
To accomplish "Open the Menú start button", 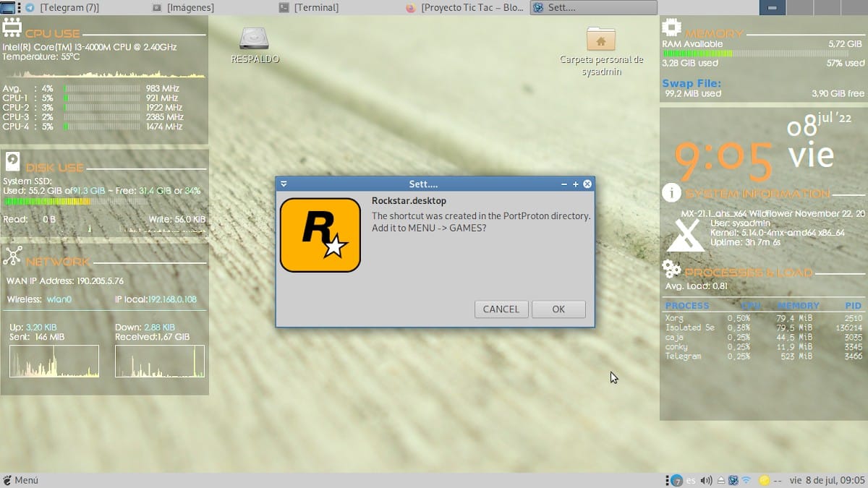I will tap(20, 480).
